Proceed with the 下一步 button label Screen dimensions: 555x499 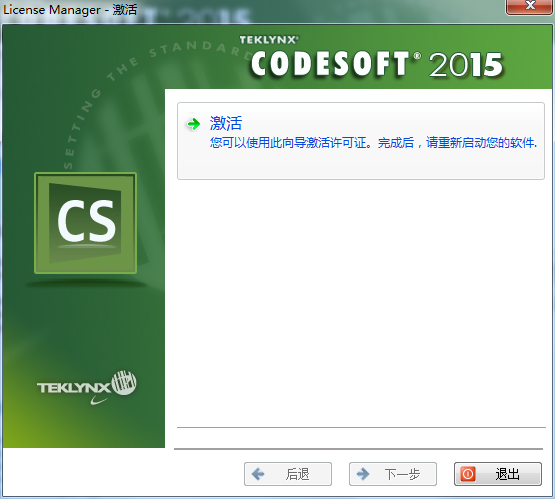pyautogui.click(x=402, y=474)
